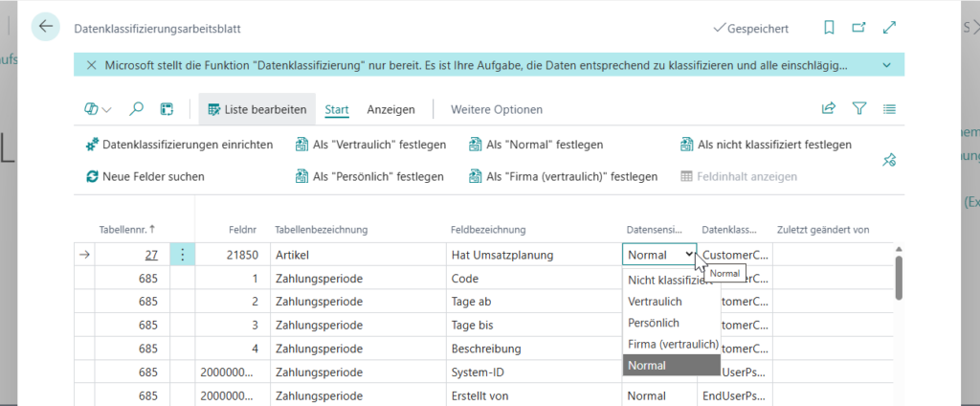Toggle Liste bearbeiten mode
The image size is (980, 406).
point(256,109)
